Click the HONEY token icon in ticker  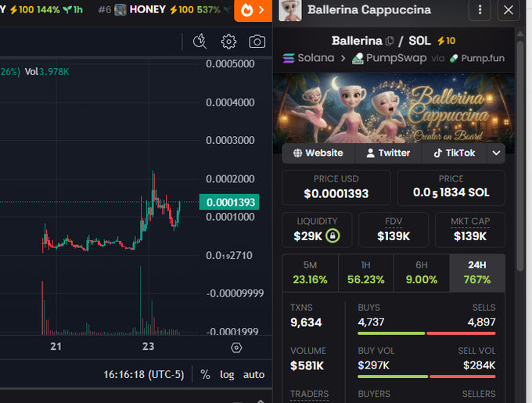click(x=120, y=9)
